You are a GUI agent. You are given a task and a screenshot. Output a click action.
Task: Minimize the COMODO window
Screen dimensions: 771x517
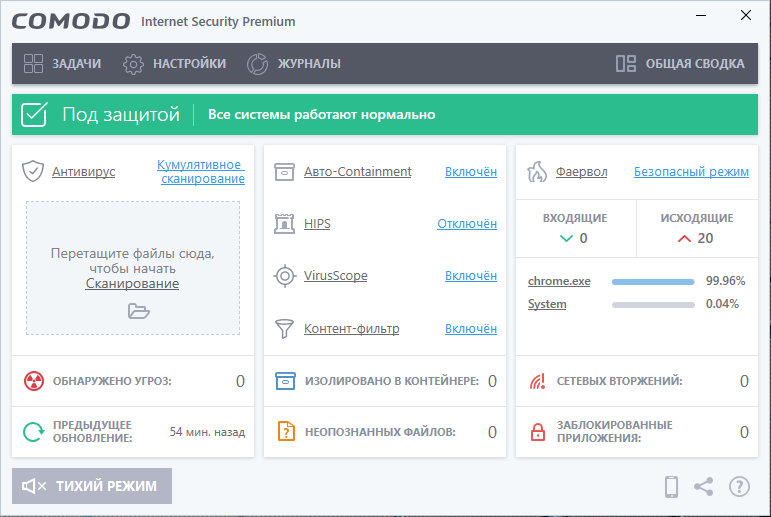click(701, 16)
